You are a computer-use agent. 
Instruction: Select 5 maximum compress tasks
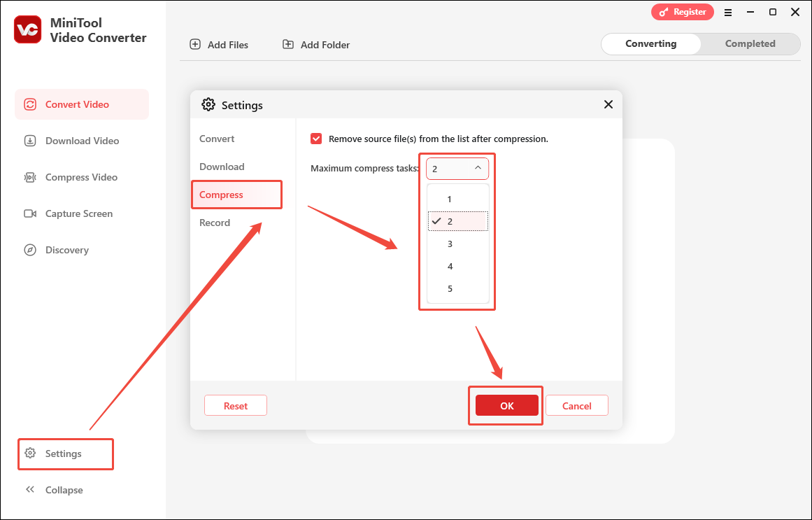449,288
